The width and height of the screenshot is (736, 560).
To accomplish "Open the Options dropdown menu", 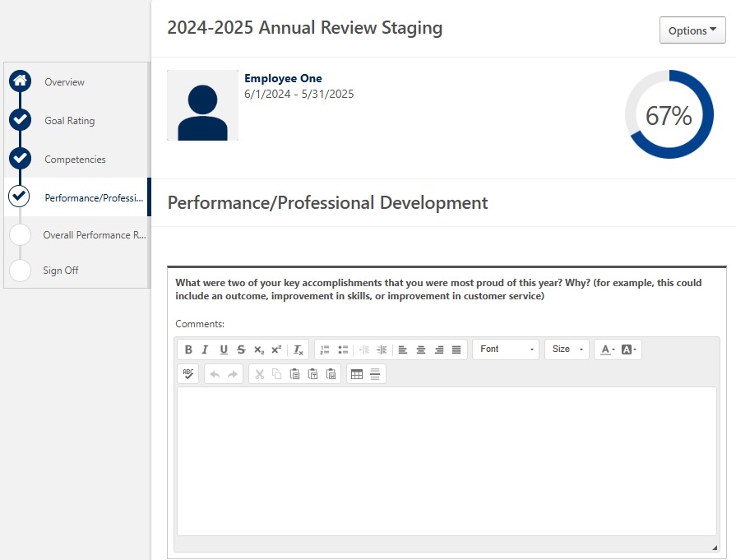I will [x=692, y=30].
